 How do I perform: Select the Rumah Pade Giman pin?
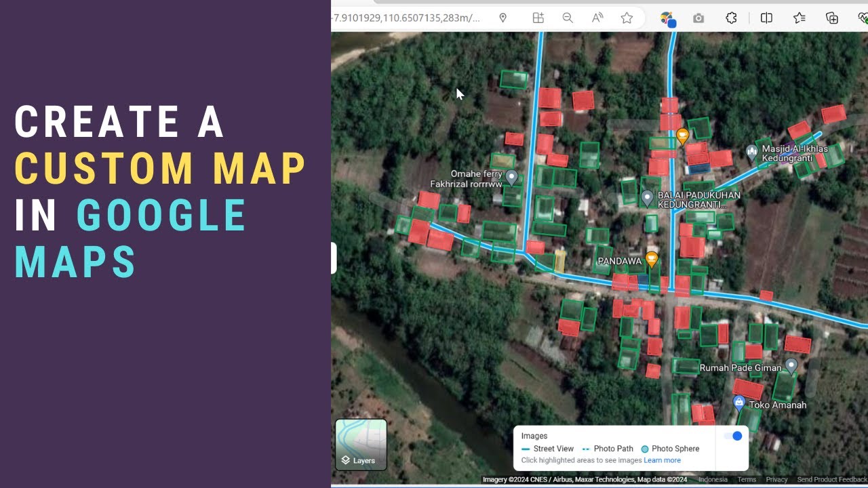pos(791,367)
